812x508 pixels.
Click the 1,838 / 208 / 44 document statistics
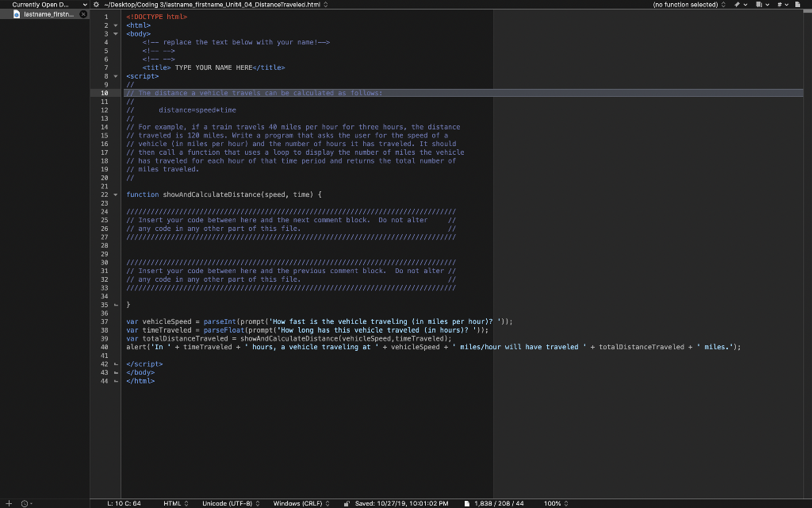pos(499,503)
